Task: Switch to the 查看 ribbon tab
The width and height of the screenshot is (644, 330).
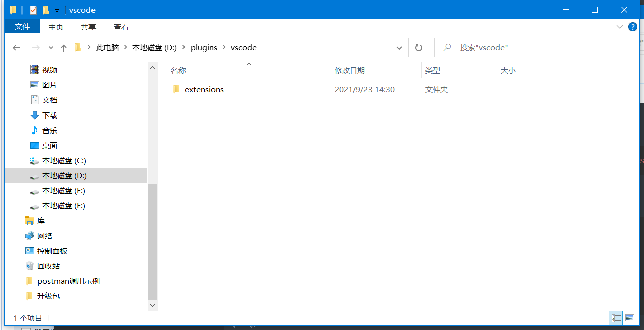Action: (121, 27)
